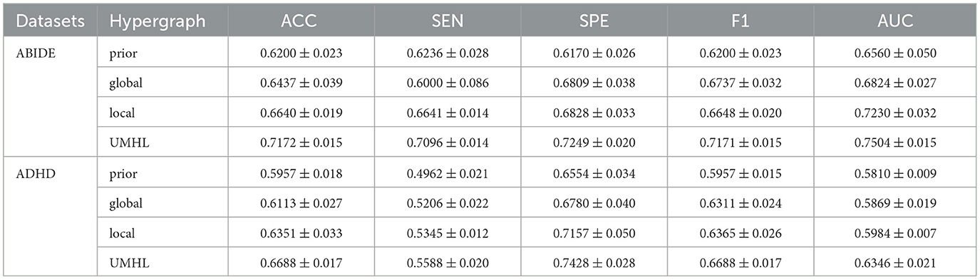Click the ADHD dataset cell
980x280 pixels.
(x=33, y=173)
